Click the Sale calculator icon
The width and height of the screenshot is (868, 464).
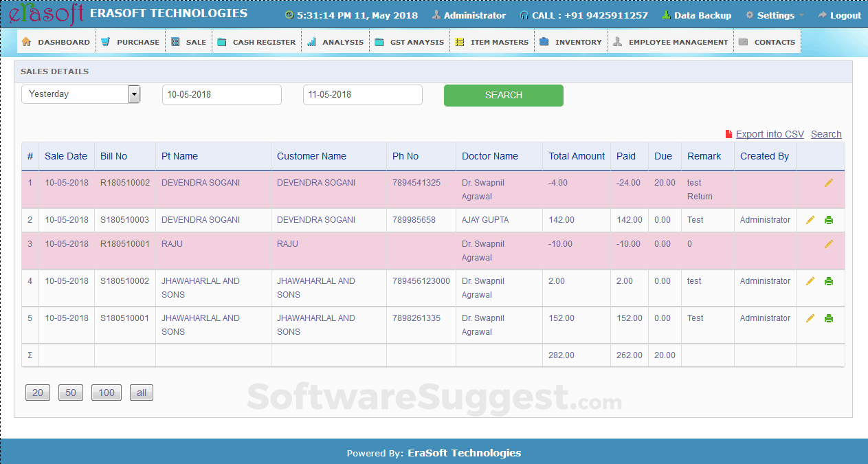point(175,42)
